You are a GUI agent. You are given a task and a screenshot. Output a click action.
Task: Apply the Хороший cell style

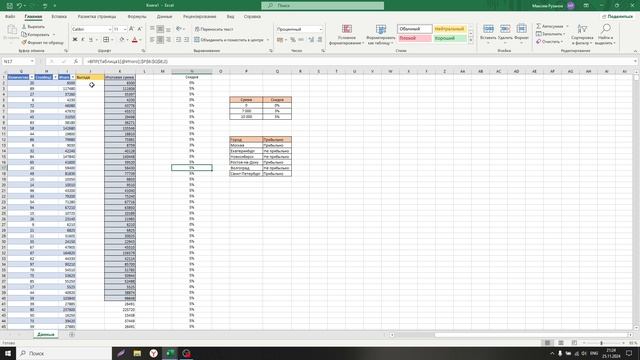click(450, 38)
